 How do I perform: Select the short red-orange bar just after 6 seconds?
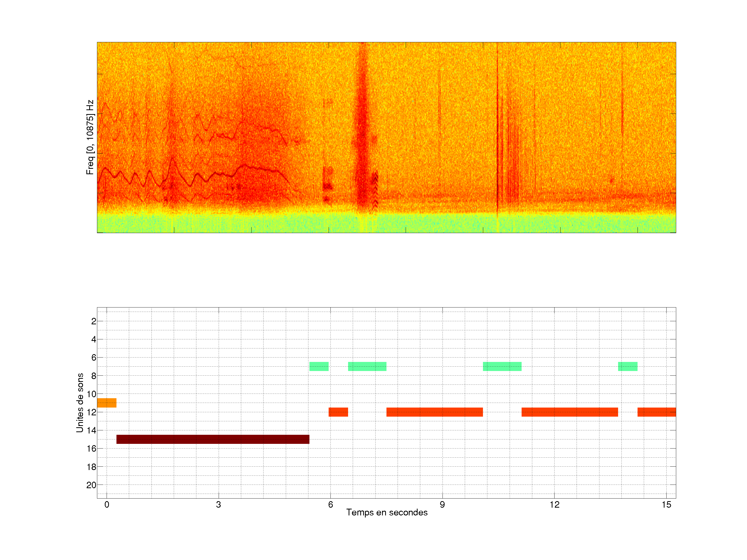[338, 412]
